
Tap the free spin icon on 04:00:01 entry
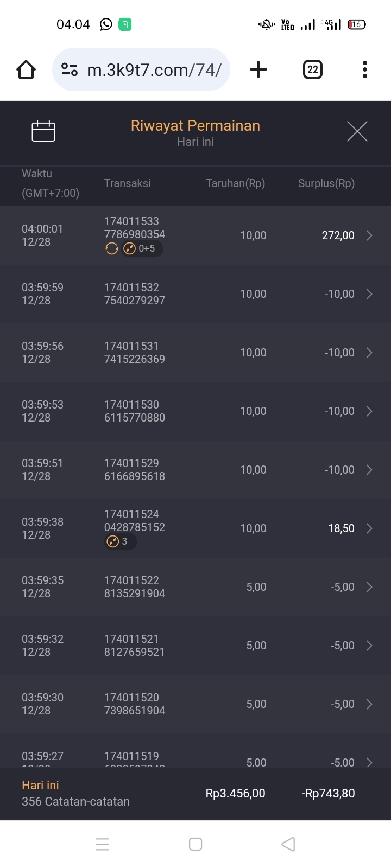(112, 248)
